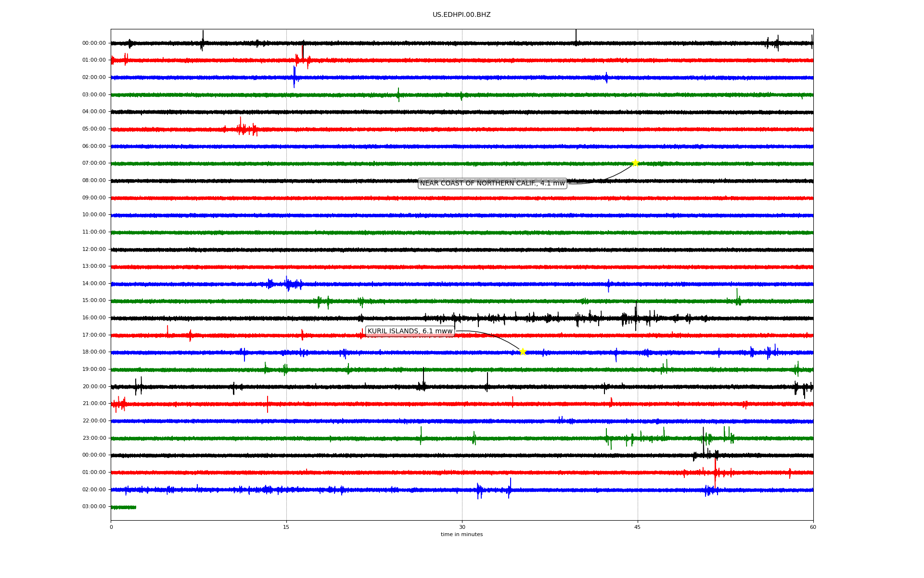
Task: Click the yellow star marking the Northern California earthquake
Action: click(635, 163)
